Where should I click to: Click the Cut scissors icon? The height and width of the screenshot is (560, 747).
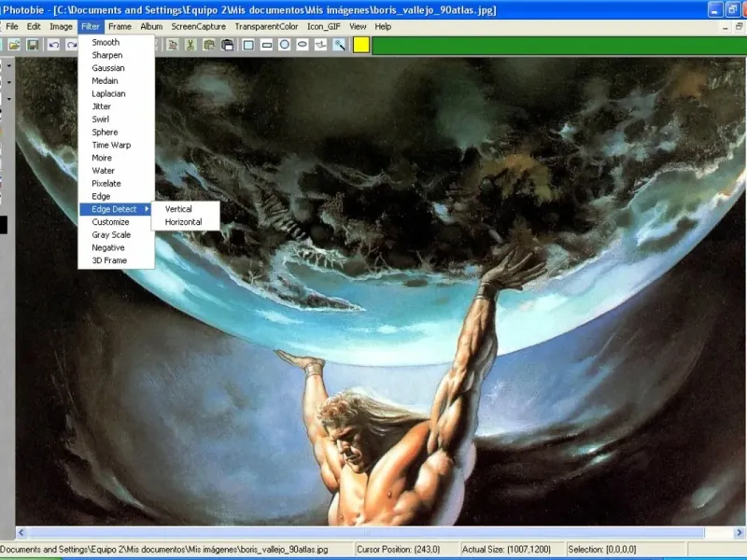tap(190, 45)
